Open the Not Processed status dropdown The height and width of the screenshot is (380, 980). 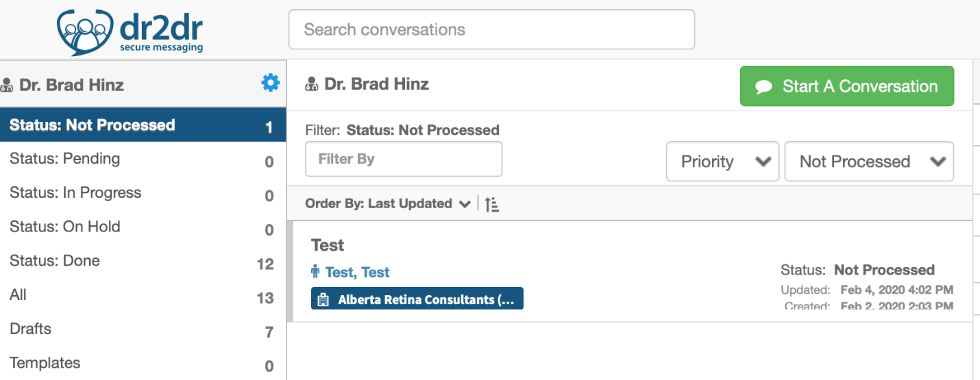[x=869, y=162]
